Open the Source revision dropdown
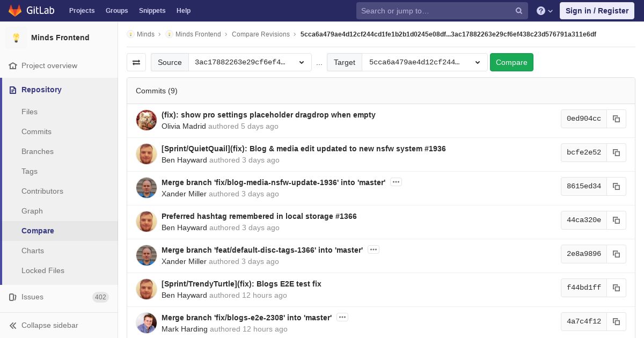Screen dimensions: 644x338 tap(250, 62)
